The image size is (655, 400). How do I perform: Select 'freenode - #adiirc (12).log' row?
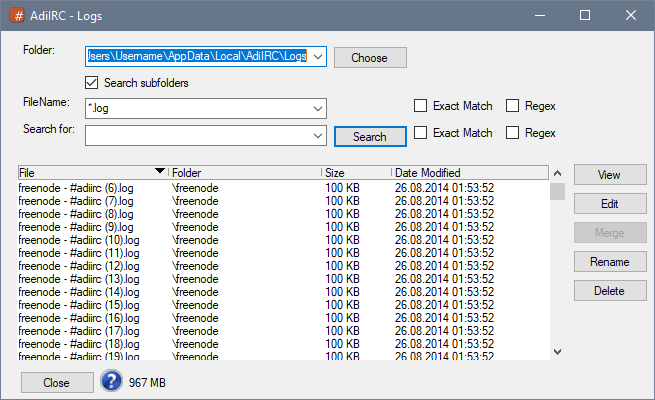coord(283,266)
